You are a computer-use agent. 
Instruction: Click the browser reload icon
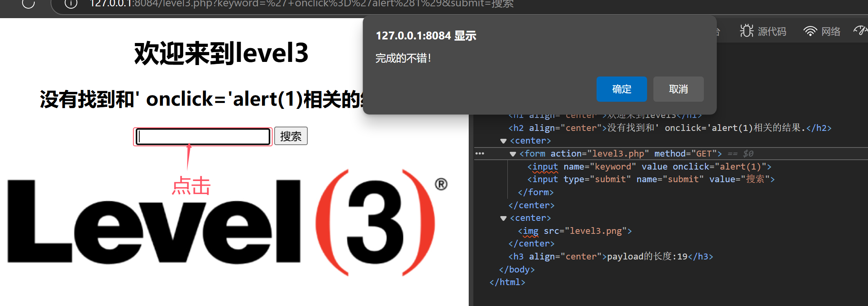tap(28, 4)
